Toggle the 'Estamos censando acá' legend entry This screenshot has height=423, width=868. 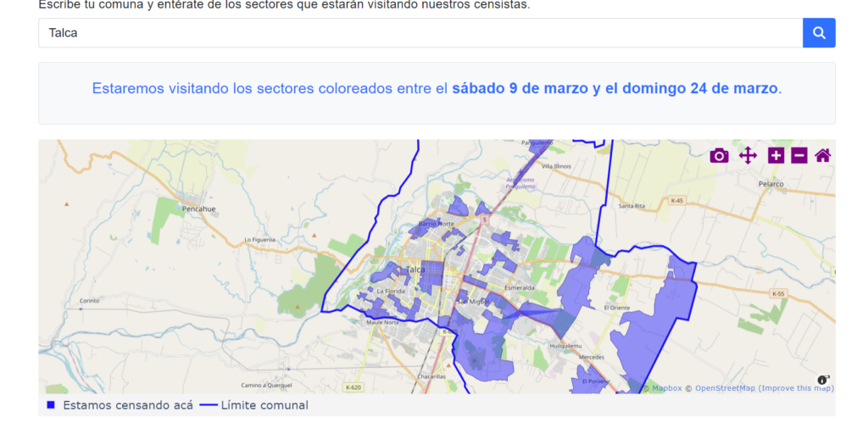(x=127, y=405)
